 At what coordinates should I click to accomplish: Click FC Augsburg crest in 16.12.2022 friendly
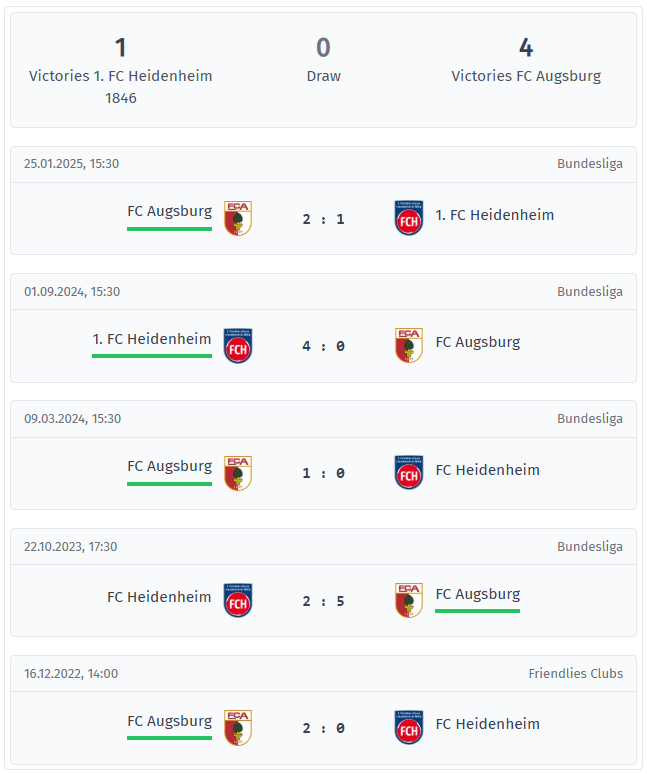[238, 728]
